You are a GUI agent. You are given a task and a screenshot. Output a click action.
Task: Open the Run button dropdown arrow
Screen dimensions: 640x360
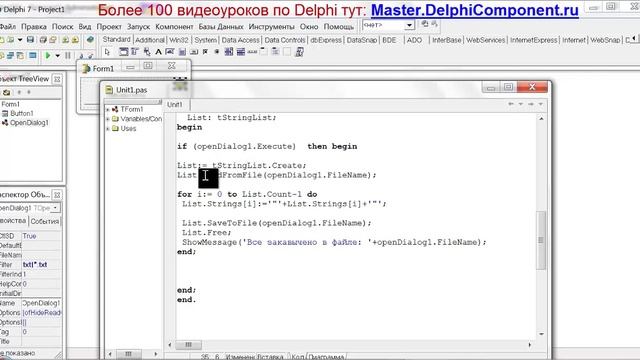[x=58, y=56]
